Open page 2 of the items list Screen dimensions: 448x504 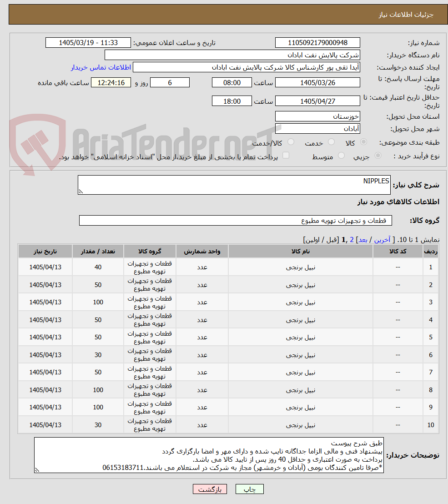pyautogui.click(x=352, y=240)
